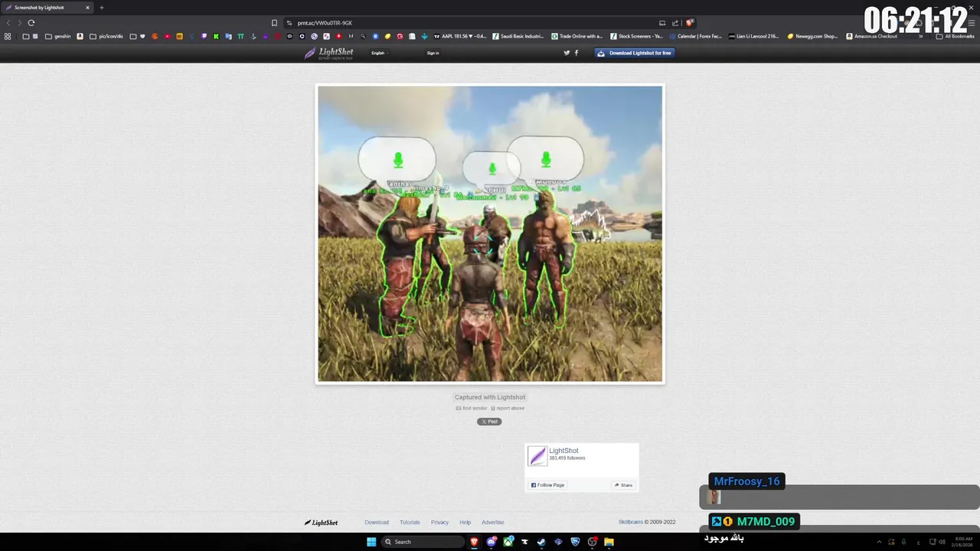Open the Stock Screeners bookmark

(x=636, y=36)
